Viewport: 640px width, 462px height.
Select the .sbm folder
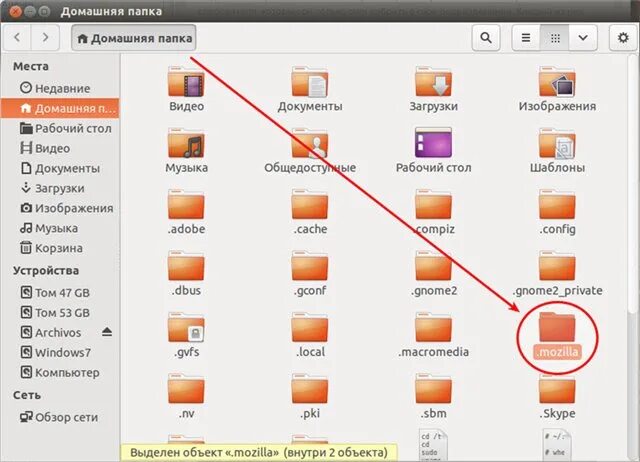433,390
